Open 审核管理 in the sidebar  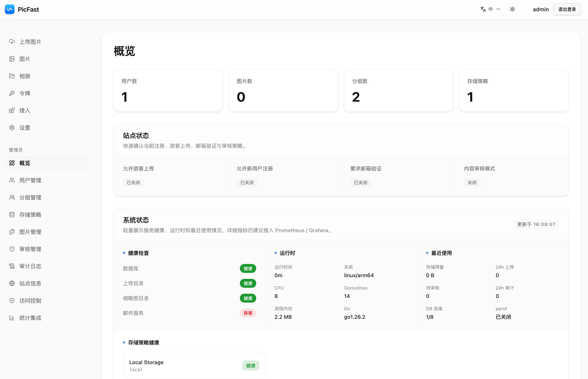coord(47,249)
